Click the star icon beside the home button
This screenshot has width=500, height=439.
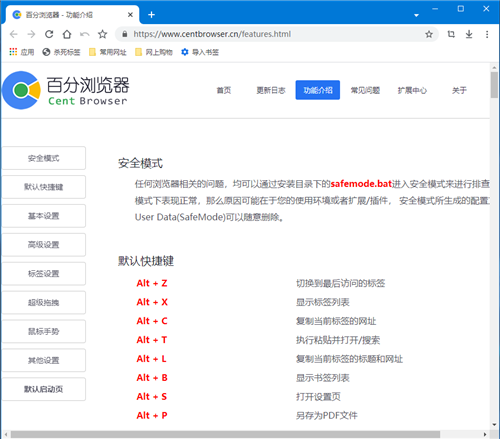click(x=103, y=34)
